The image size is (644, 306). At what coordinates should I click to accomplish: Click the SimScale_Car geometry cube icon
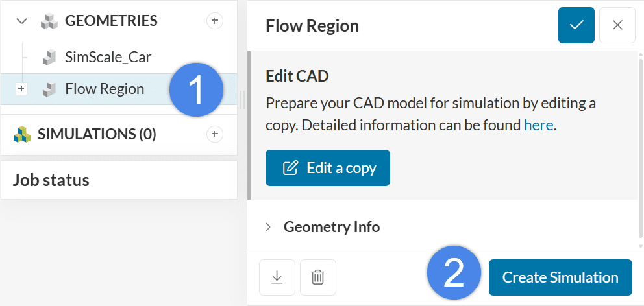click(x=49, y=57)
